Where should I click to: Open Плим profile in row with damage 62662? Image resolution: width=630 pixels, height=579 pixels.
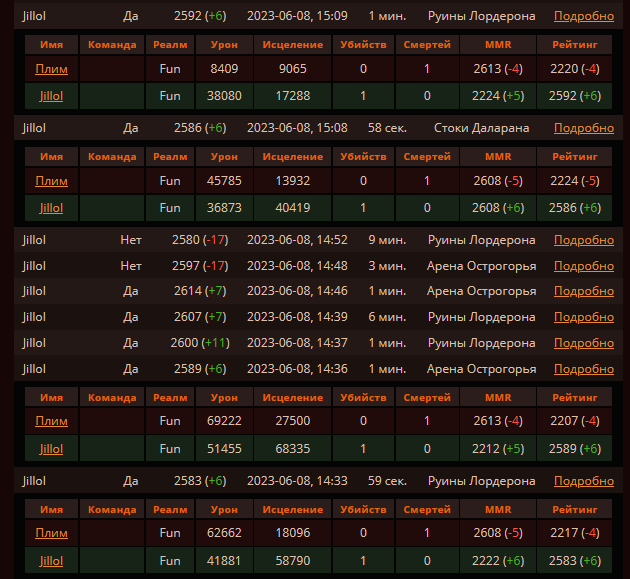pyautogui.click(x=51, y=533)
